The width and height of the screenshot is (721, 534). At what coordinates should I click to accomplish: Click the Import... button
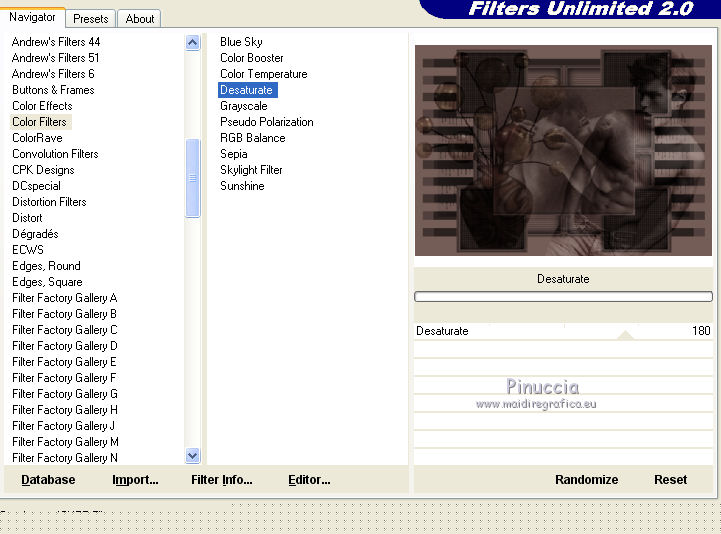click(135, 480)
